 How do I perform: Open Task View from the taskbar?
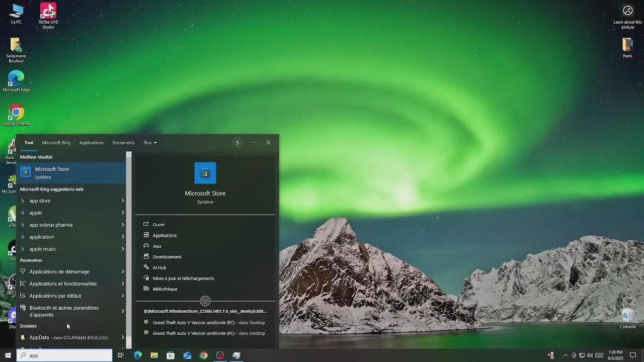click(x=121, y=355)
